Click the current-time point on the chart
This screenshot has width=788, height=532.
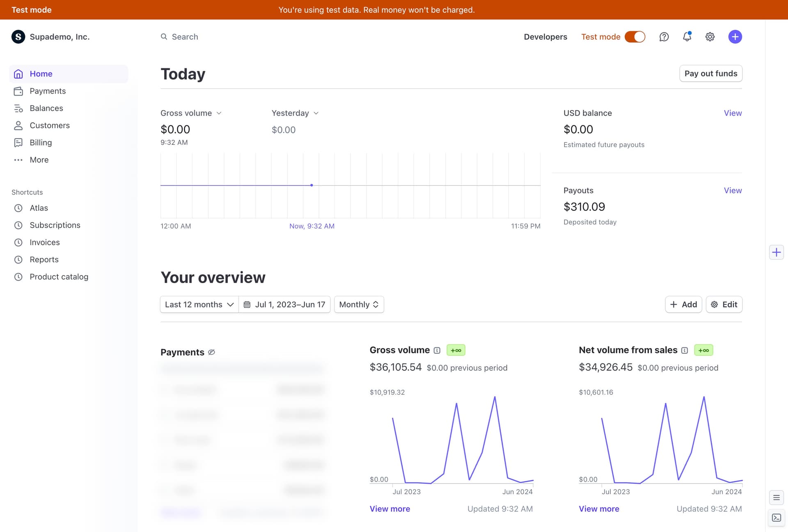312,185
